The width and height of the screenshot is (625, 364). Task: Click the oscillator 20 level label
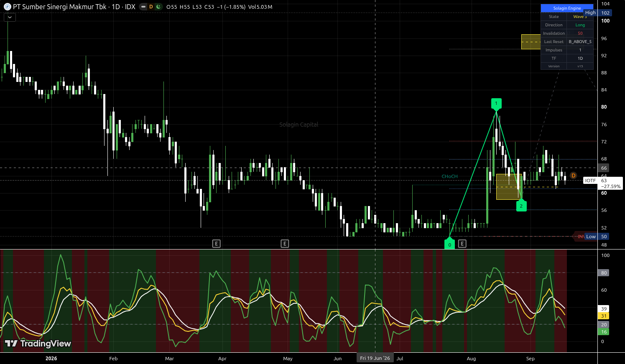pos(604,325)
